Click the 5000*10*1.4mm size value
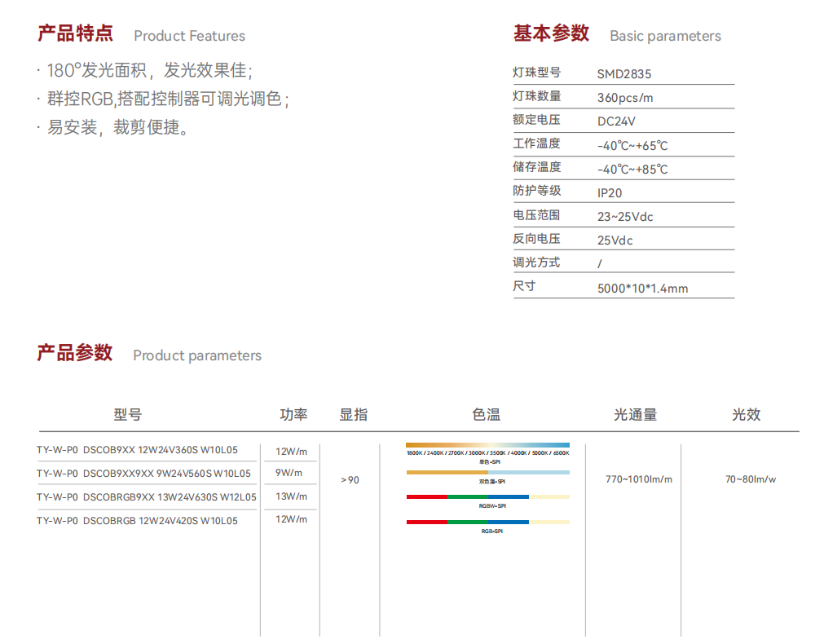This screenshot has height=644, width=815. point(642,289)
